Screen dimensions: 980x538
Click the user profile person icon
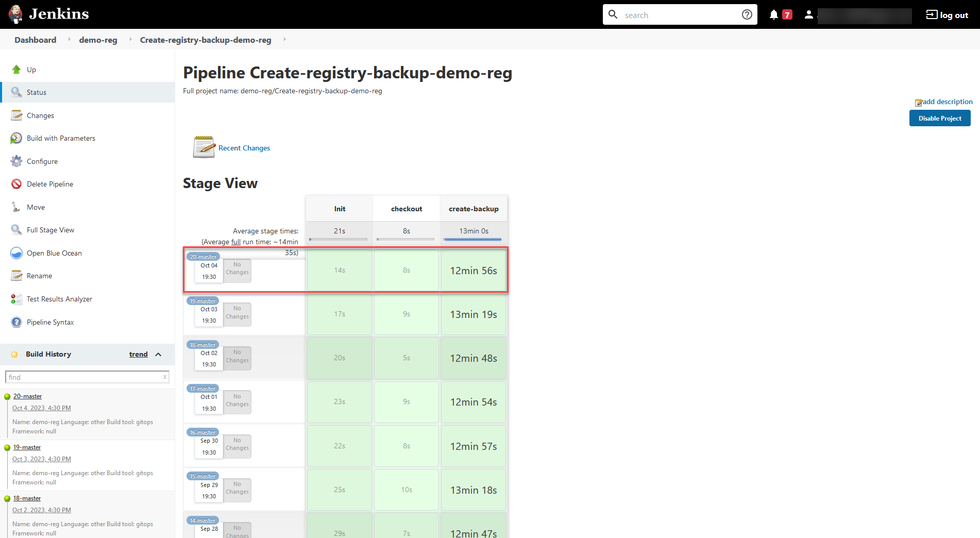[x=808, y=14]
